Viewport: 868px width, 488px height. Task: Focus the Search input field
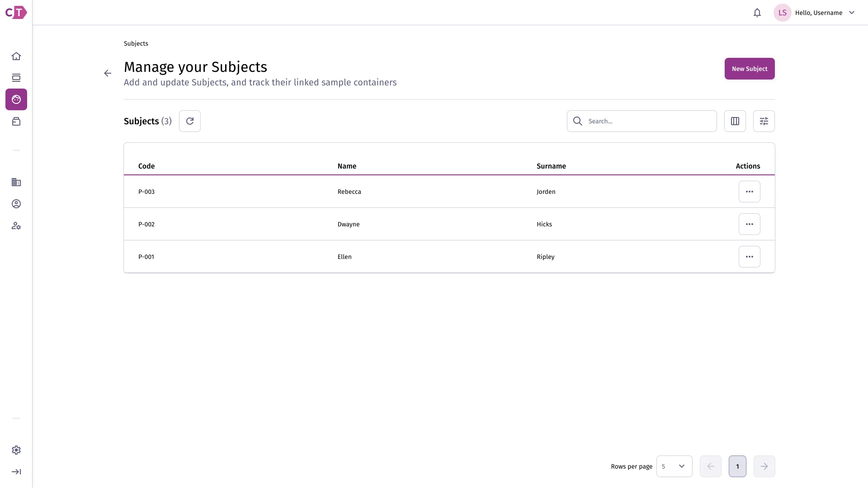coord(642,121)
